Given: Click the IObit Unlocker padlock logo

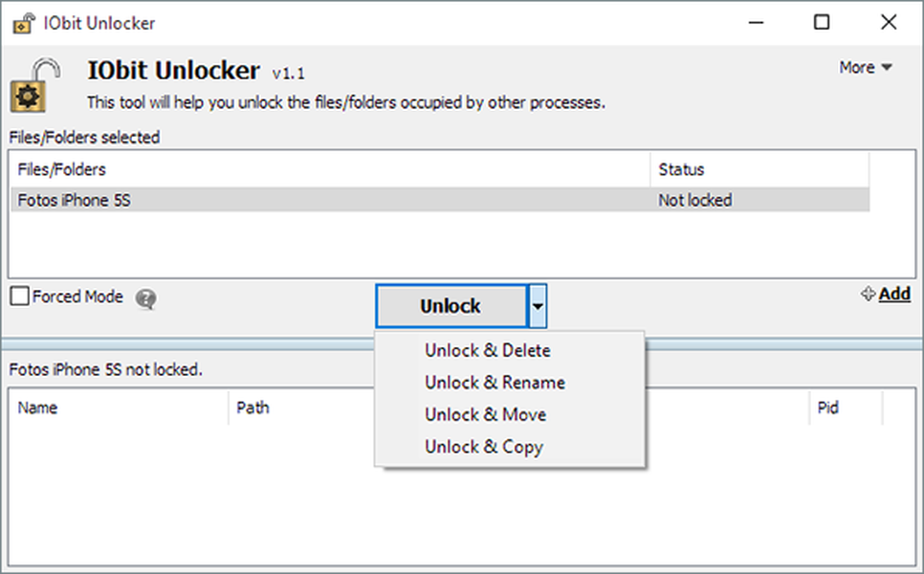Looking at the screenshot, I should pos(35,84).
